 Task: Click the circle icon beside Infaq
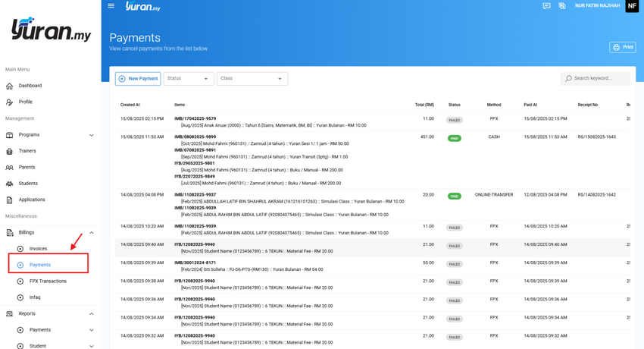pos(20,297)
